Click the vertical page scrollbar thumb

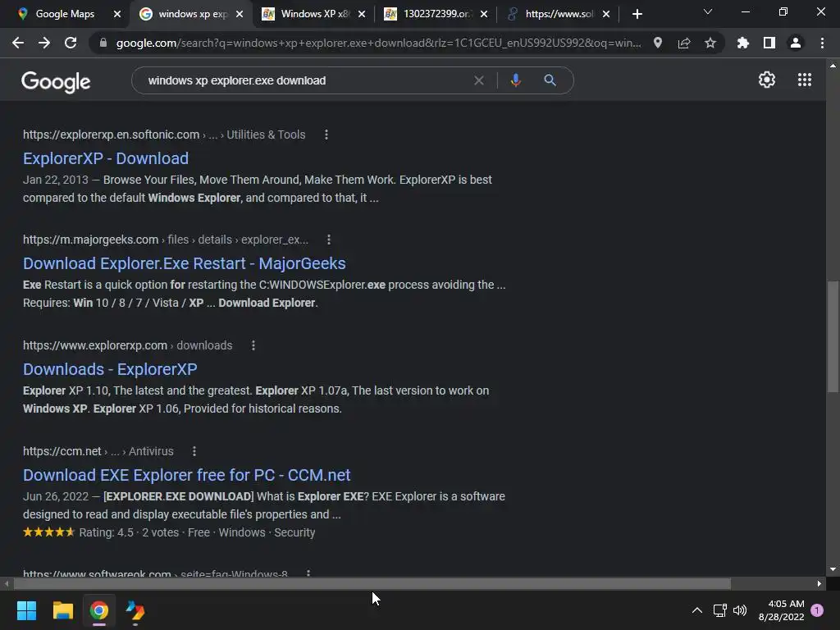[x=833, y=337]
